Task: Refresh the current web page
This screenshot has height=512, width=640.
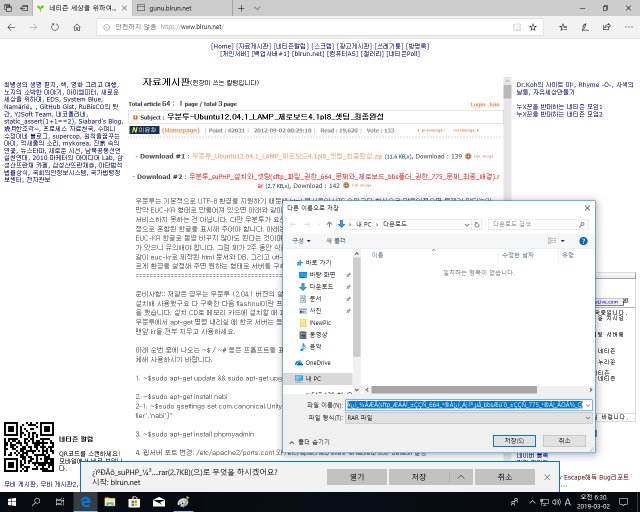Action: coord(55,27)
